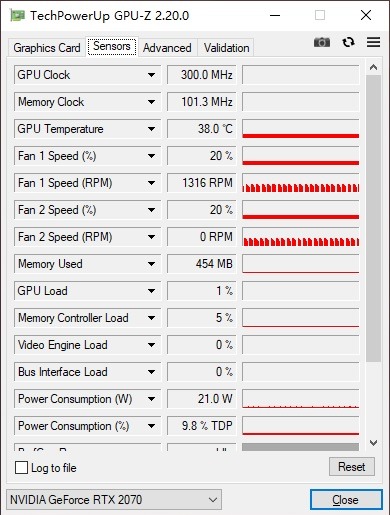
Task: Switch to the Advanced tab
Action: pyautogui.click(x=167, y=48)
